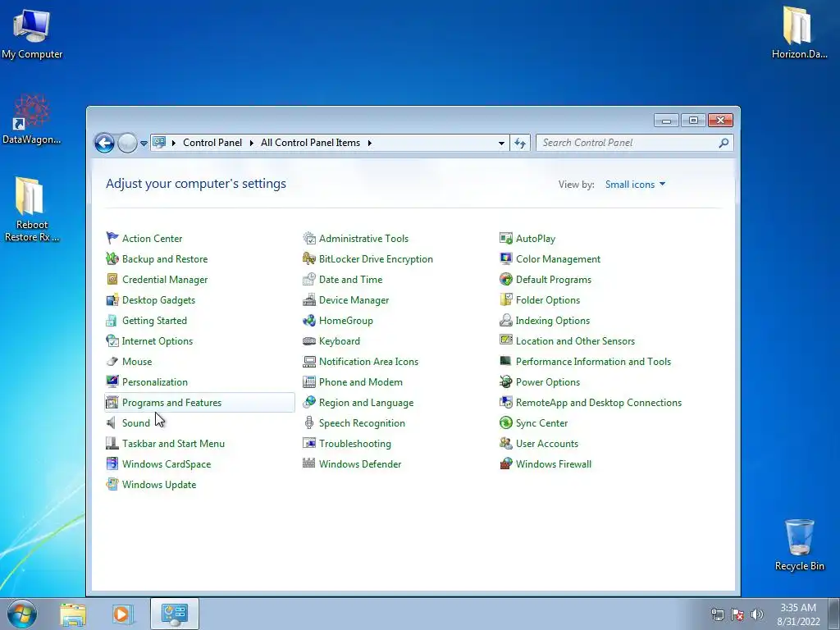Screen dimensions: 840x630
Task: Open the Windows Defender icon
Action: click(x=309, y=464)
